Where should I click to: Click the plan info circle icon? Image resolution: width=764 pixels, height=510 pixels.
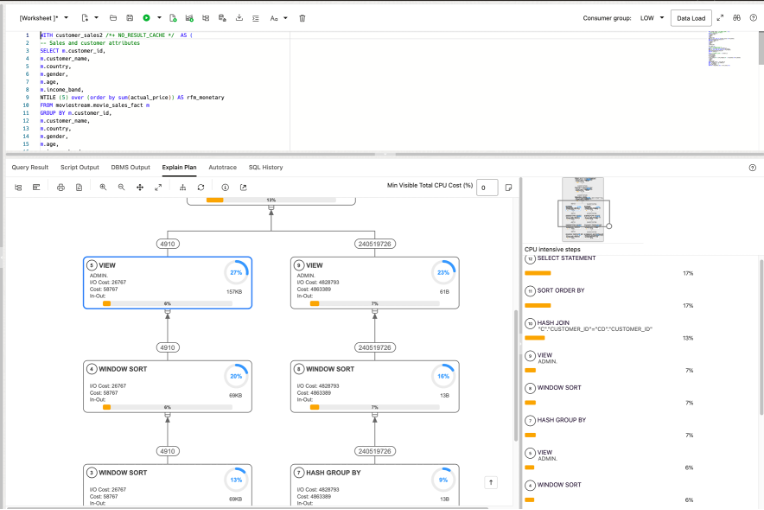coord(225,187)
